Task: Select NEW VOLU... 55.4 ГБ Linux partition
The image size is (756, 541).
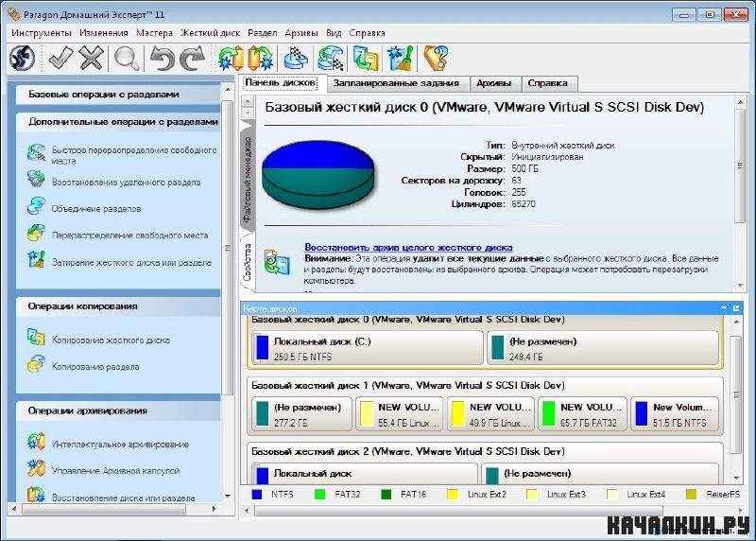Action: point(400,414)
